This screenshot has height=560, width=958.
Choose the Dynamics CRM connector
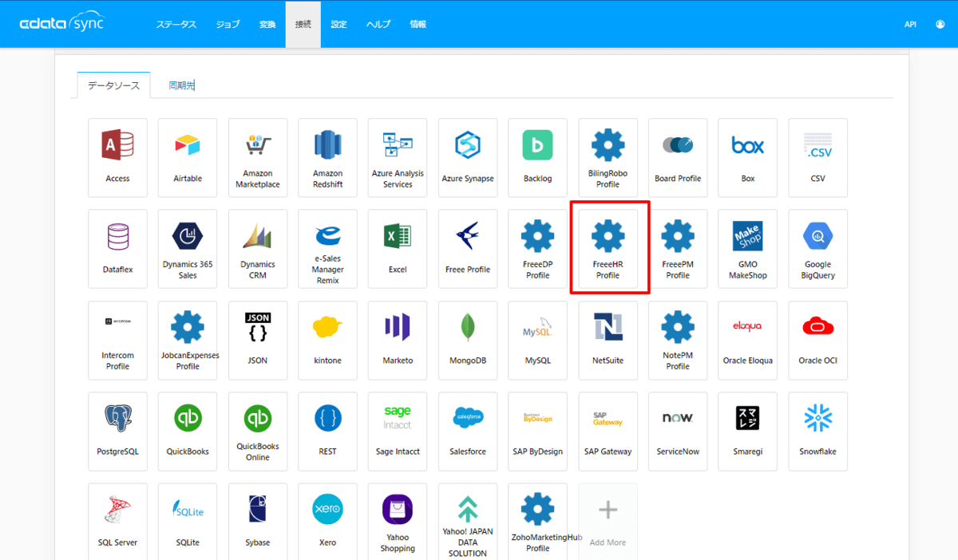258,249
